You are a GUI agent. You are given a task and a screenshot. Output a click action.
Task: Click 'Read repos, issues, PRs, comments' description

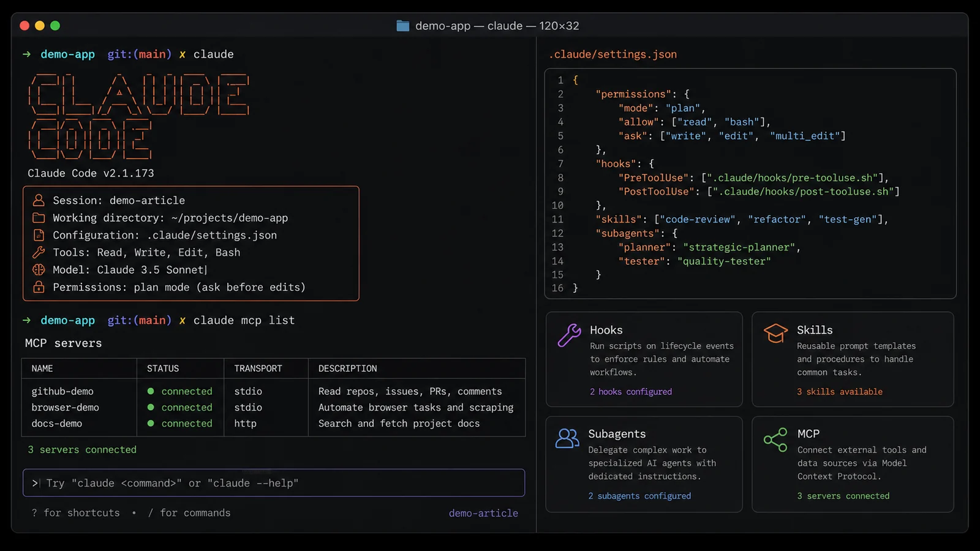point(410,391)
